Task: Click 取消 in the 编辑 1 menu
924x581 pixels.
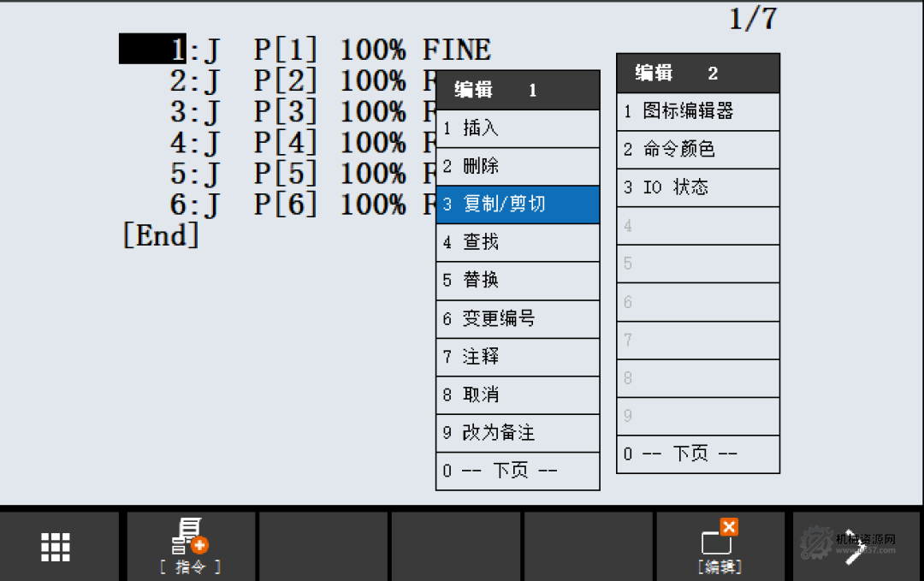Action: [517, 394]
